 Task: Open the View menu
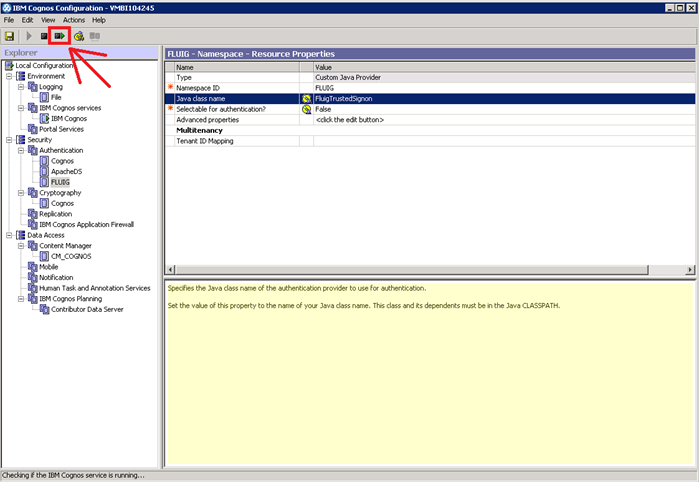[48, 20]
